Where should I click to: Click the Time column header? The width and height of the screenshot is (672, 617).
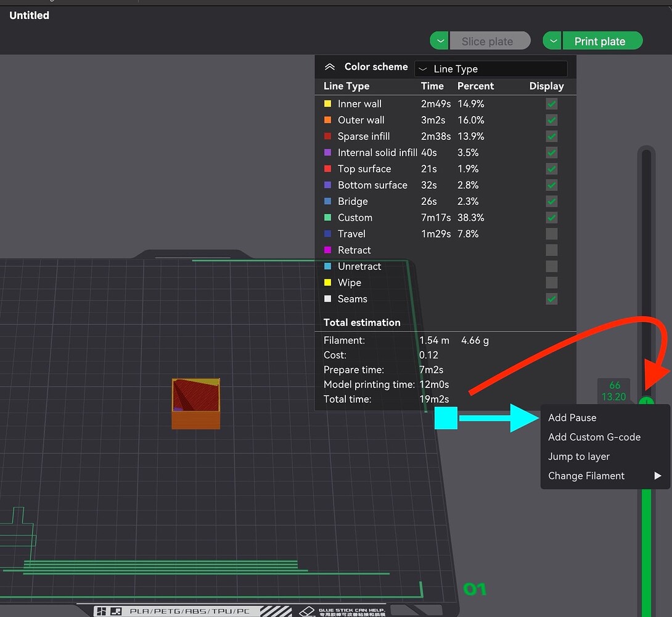tap(432, 86)
